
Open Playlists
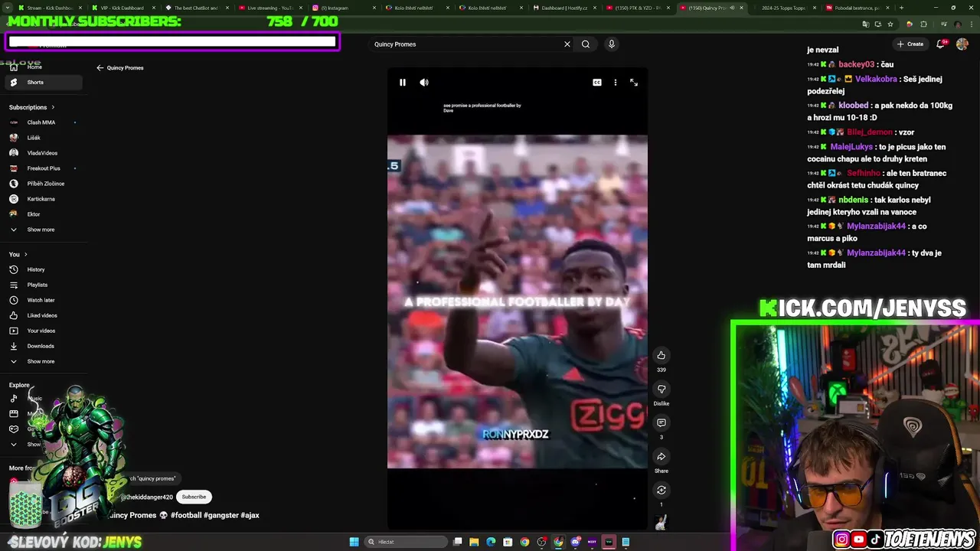click(x=42, y=285)
